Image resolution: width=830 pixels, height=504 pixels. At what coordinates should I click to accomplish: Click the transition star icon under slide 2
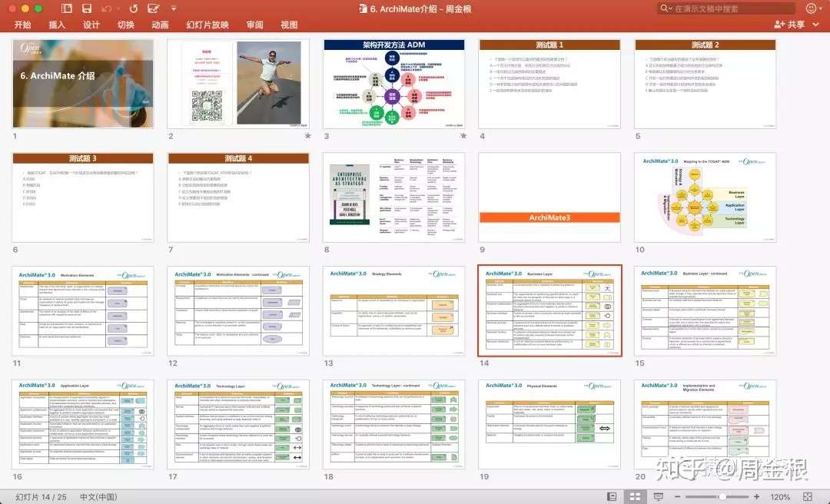click(x=307, y=136)
